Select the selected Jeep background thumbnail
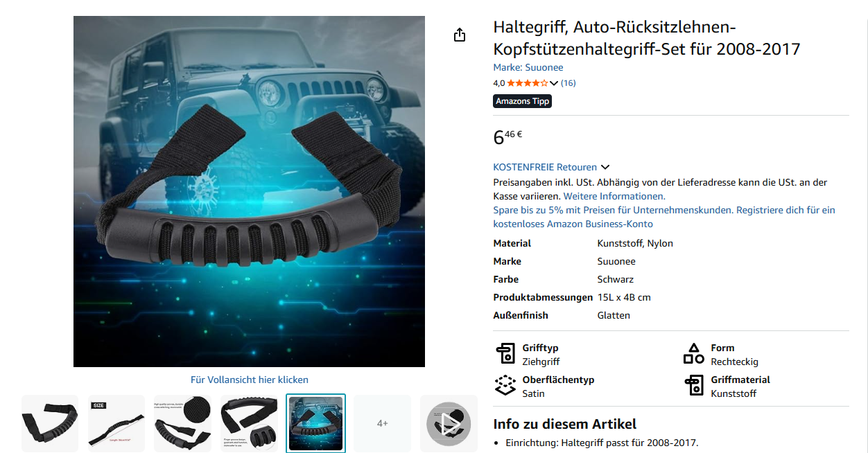This screenshot has height=453, width=868. click(315, 423)
